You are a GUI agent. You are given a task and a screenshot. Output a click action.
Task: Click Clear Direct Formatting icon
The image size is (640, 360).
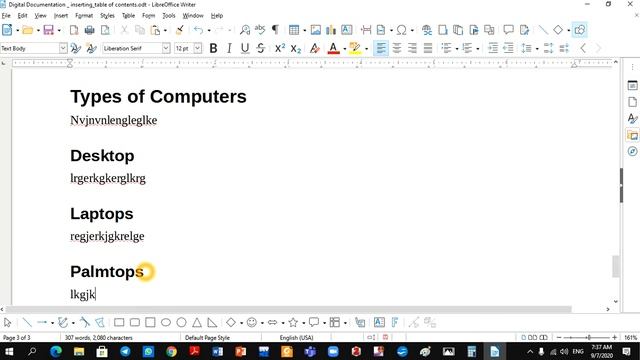(314, 48)
